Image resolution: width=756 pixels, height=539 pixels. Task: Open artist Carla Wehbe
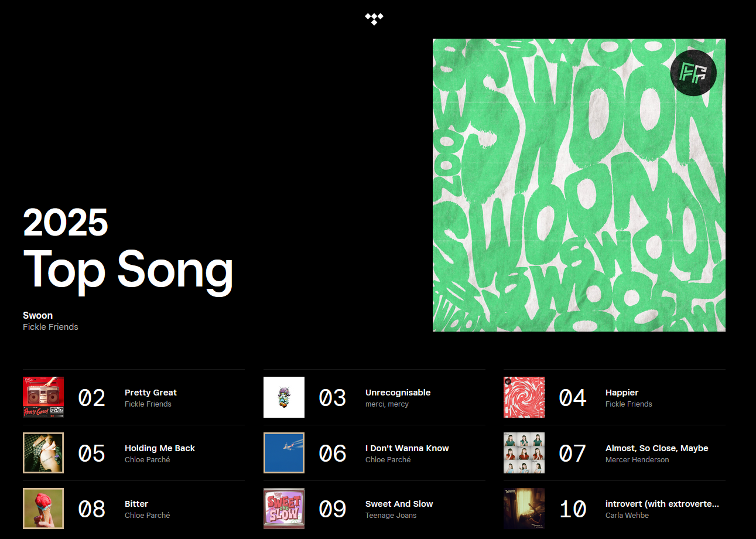coord(627,516)
